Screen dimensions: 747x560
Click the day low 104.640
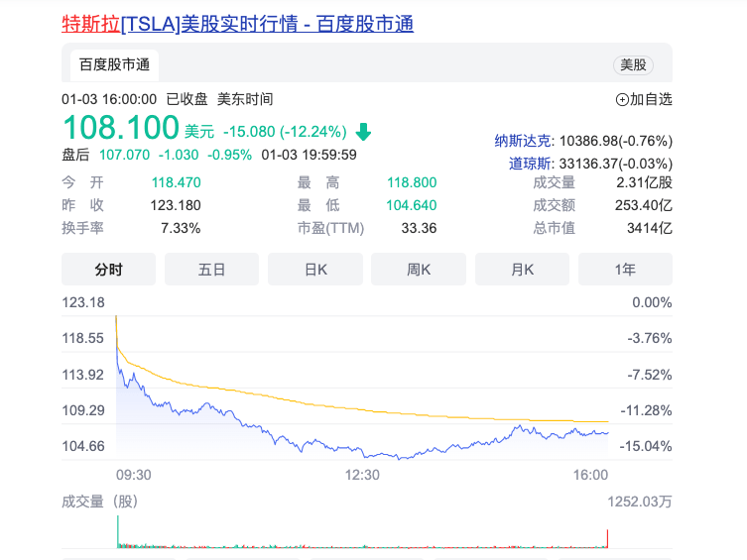[x=411, y=205]
